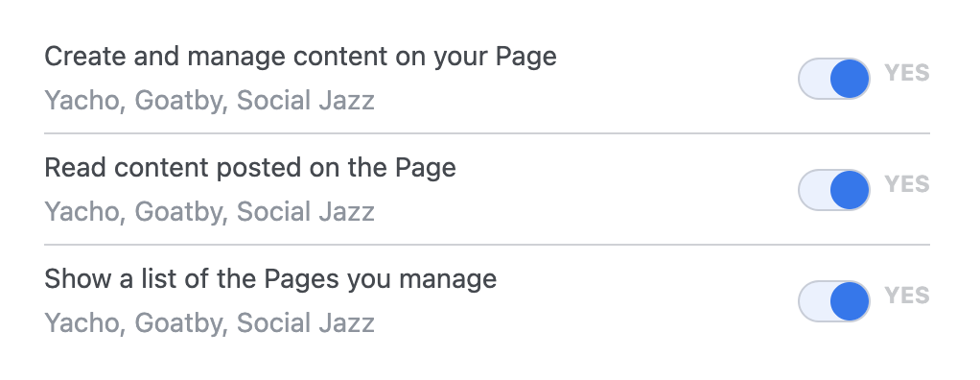Viewport: 980px width, 380px height.
Task: Click blue knob of Create and manage content toggle
Action: pos(850,79)
